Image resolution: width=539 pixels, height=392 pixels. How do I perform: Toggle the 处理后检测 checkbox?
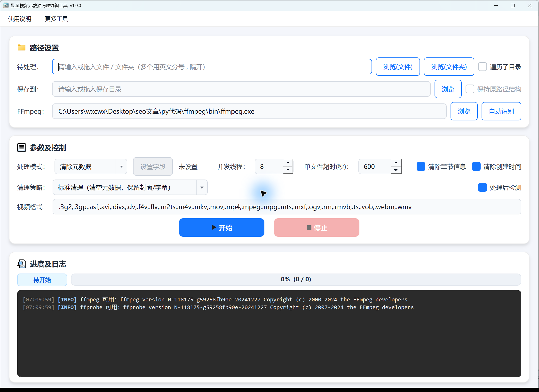pyautogui.click(x=482, y=187)
